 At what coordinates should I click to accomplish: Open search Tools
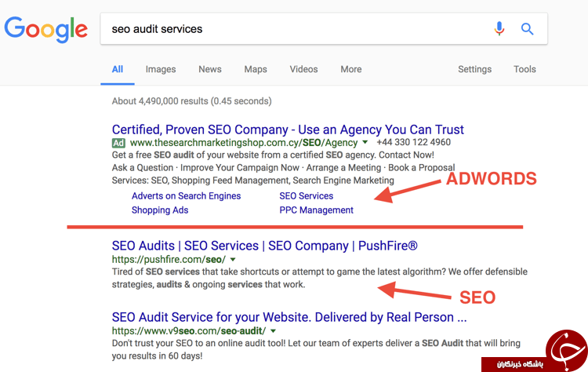click(x=524, y=69)
